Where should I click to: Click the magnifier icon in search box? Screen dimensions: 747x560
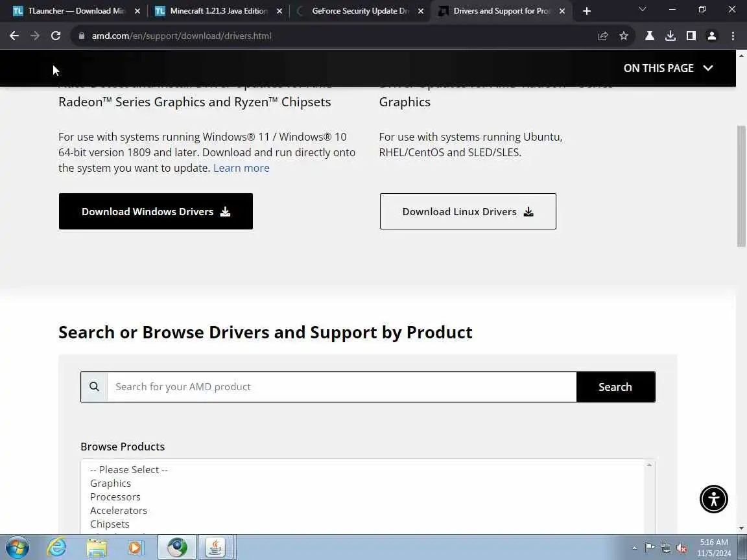click(94, 387)
